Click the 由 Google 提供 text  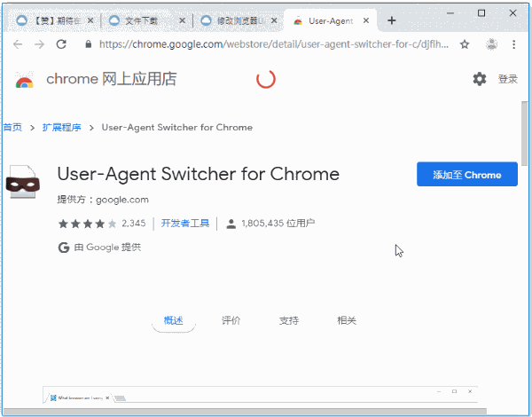(x=107, y=248)
